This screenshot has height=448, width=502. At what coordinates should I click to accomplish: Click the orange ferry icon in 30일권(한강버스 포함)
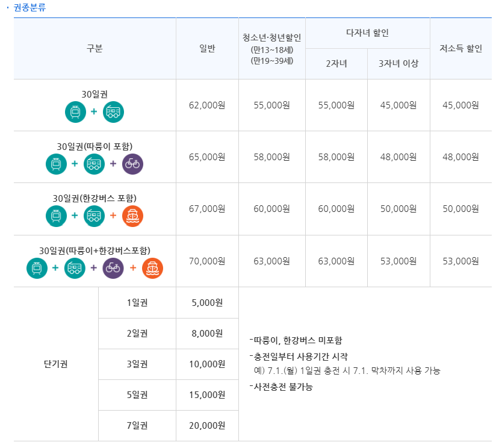[x=132, y=216]
